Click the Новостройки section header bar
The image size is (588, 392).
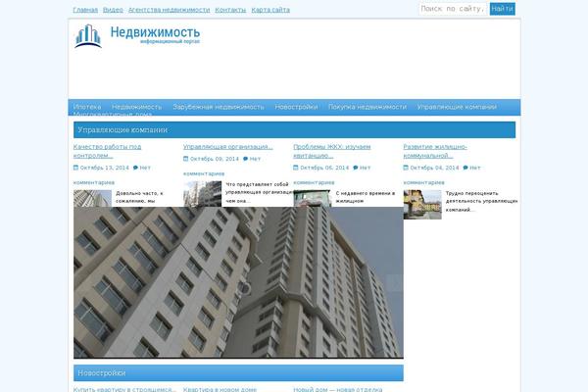[x=238, y=372]
